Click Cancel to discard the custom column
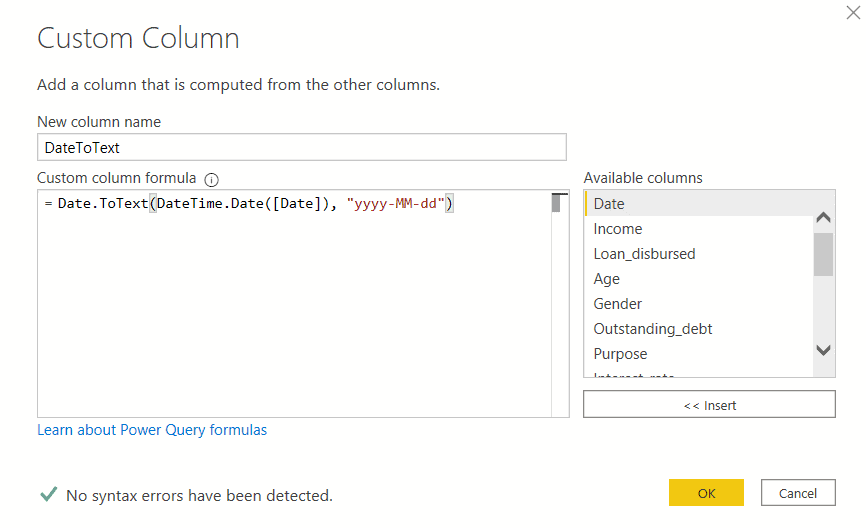Viewport: 866px width, 528px height. click(798, 493)
